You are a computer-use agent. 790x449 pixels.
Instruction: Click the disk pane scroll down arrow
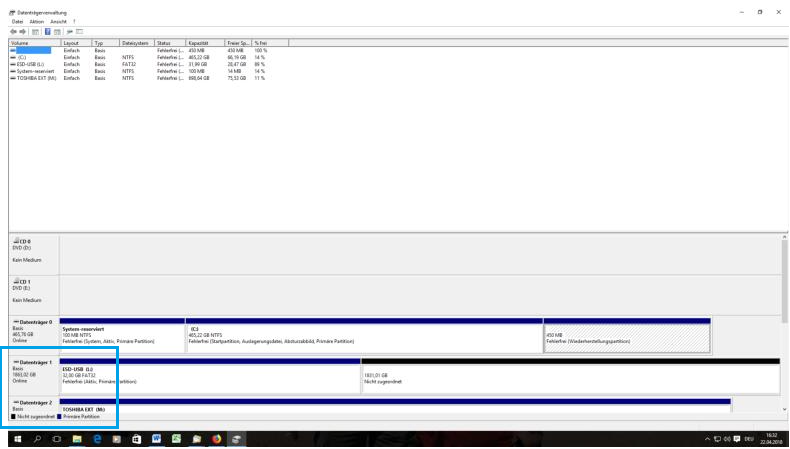pos(784,409)
